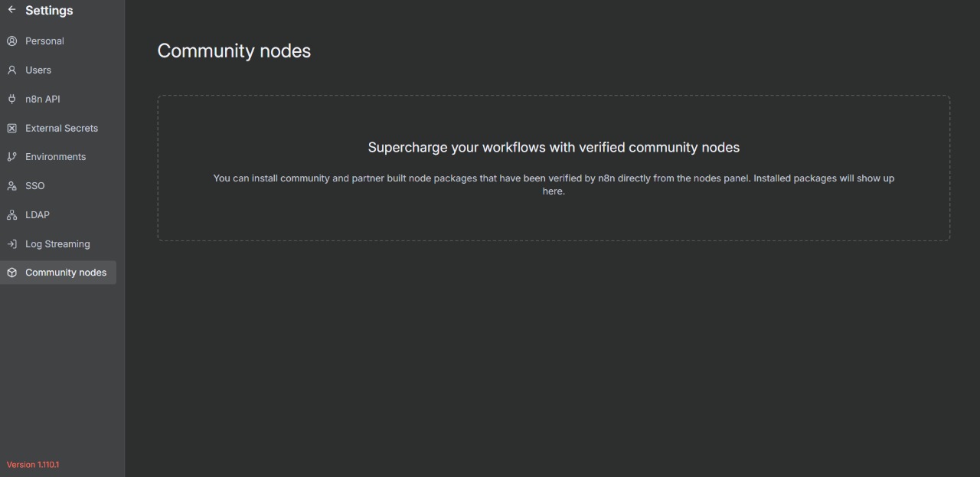The image size is (980, 477).
Task: Open LDAP using its network icon
Action: pyautogui.click(x=11, y=214)
